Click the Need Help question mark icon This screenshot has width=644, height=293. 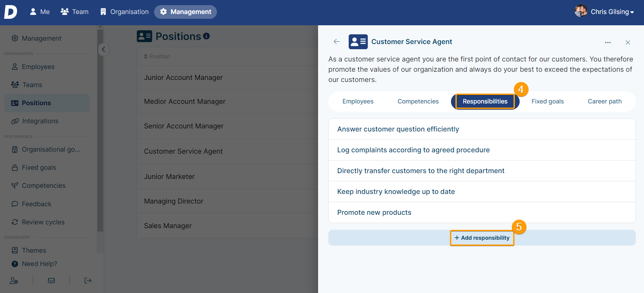click(x=15, y=264)
